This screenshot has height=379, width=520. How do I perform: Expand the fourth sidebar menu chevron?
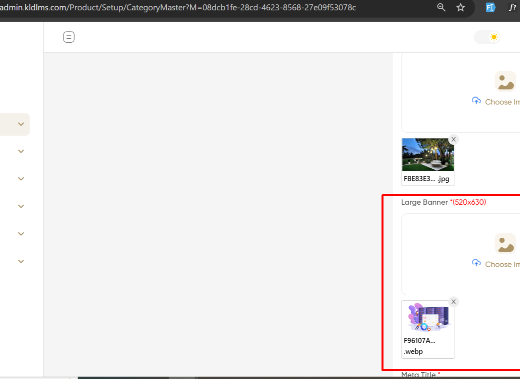point(21,206)
